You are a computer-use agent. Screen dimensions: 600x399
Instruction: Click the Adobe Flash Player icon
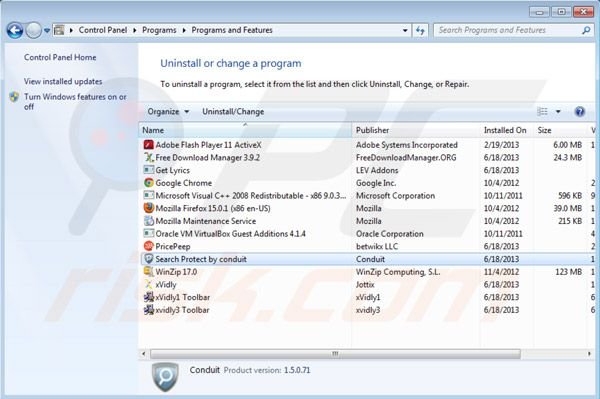[x=148, y=145]
